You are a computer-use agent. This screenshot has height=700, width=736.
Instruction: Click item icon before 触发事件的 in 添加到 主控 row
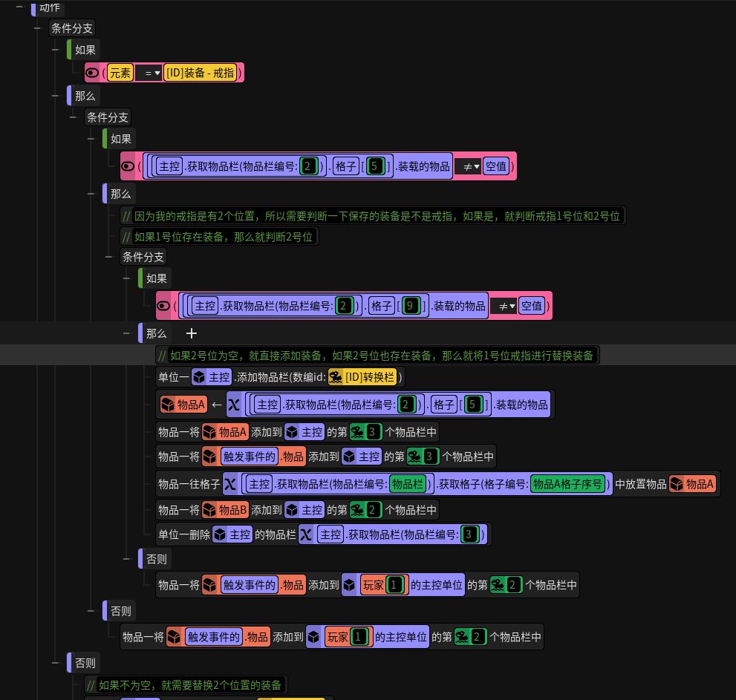pos(210,457)
